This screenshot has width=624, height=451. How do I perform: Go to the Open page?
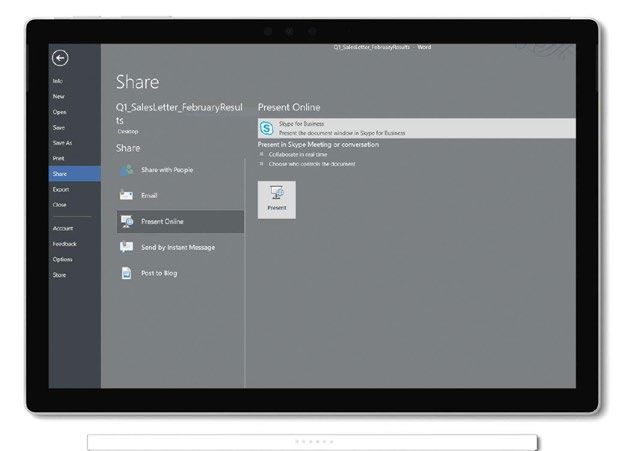click(59, 112)
